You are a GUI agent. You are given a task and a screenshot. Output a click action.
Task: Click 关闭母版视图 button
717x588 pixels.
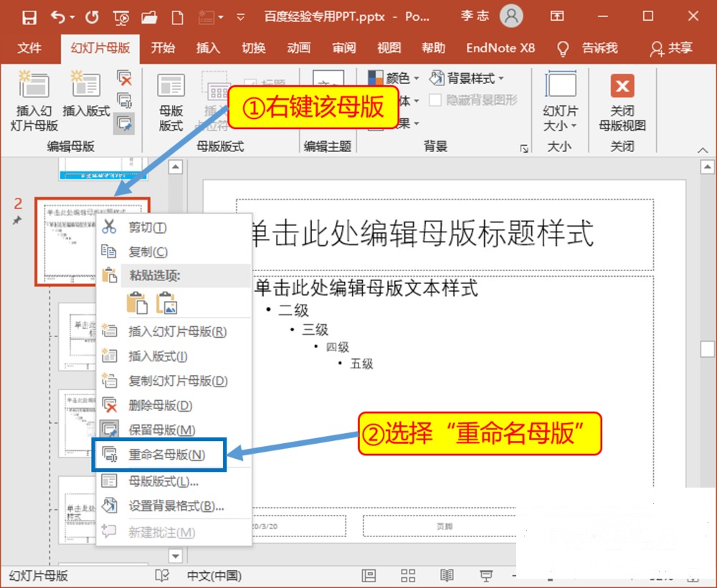[x=622, y=102]
